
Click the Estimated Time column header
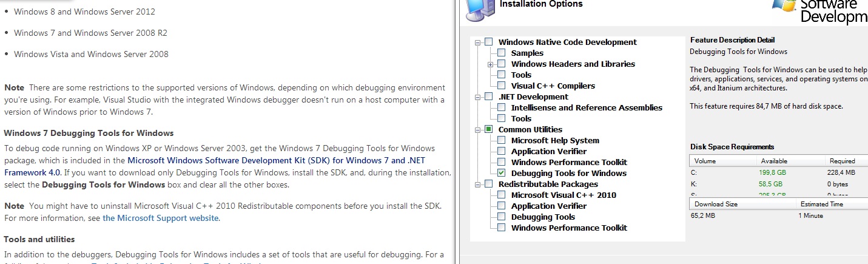pyautogui.click(x=832, y=204)
